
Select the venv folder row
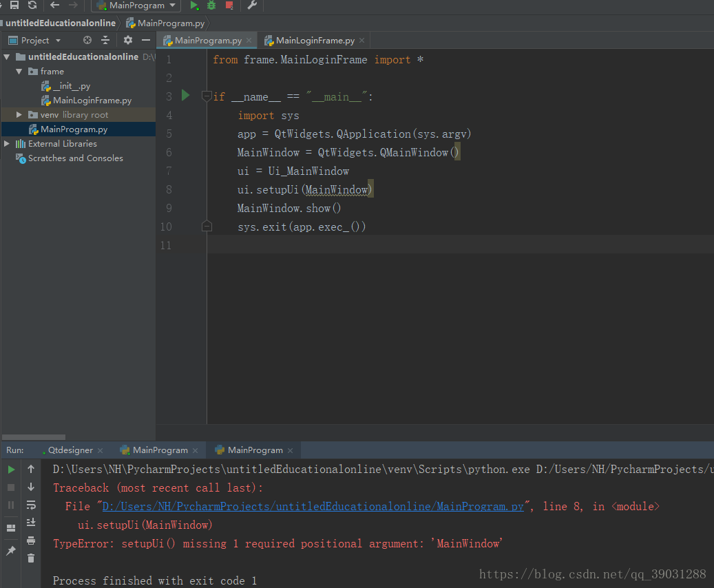pos(78,115)
